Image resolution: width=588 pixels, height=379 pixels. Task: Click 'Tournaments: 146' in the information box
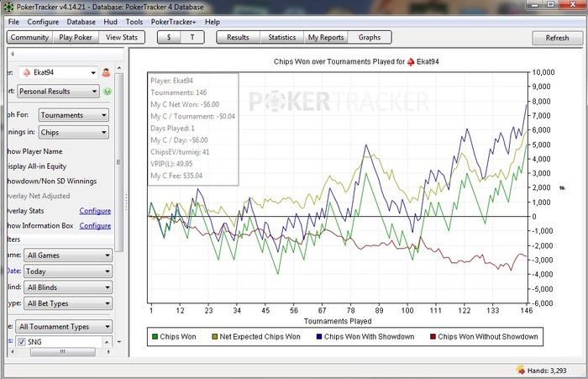click(178, 92)
